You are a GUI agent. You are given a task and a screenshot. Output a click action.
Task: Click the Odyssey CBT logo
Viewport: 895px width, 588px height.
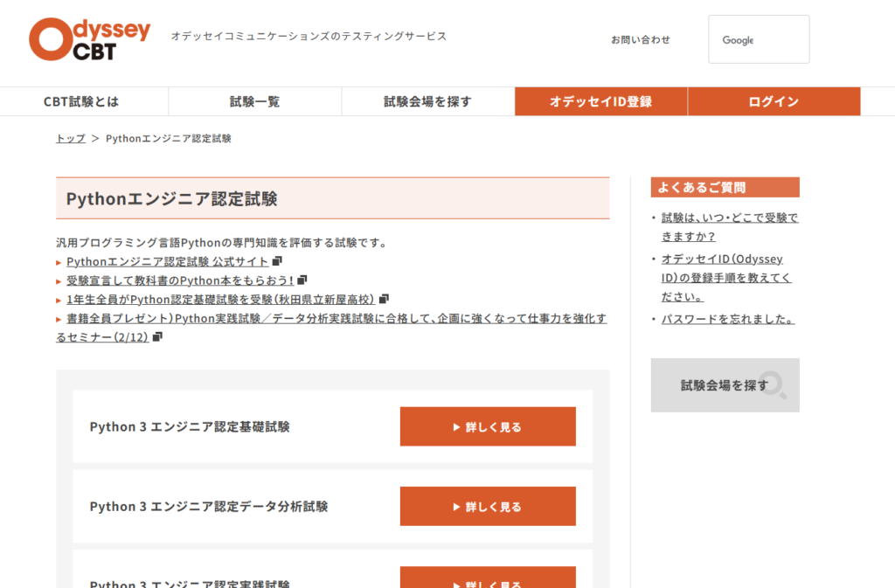click(x=89, y=39)
